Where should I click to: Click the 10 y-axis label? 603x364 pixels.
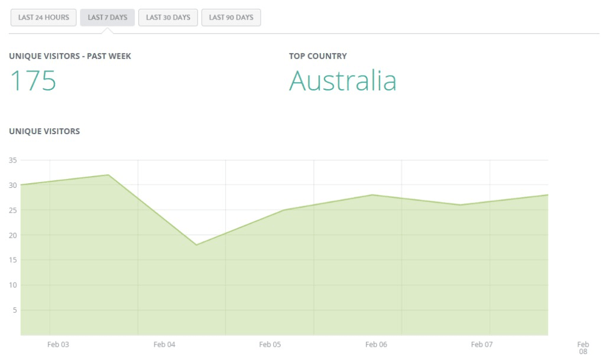(12, 285)
